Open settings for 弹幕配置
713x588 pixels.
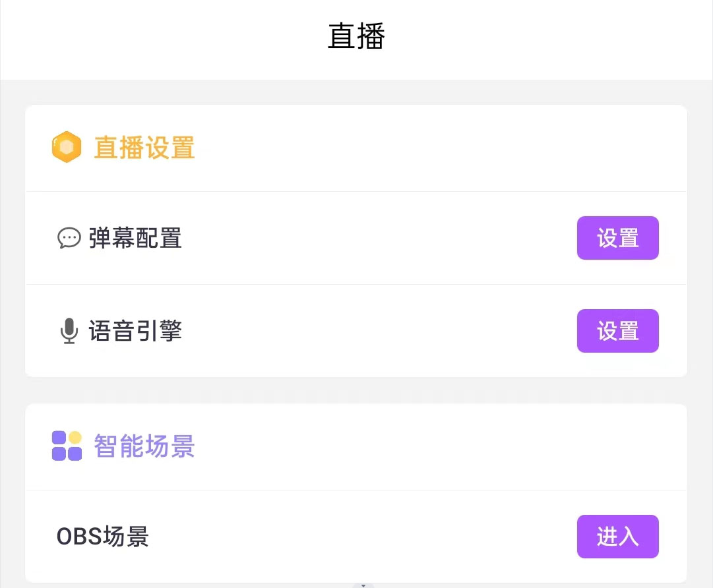point(617,238)
